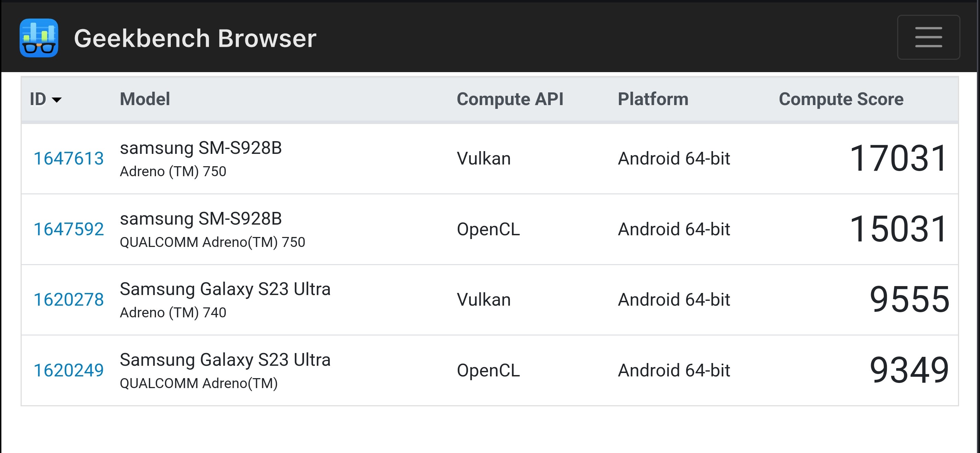Click the 9349 compute score
The image size is (980, 453).
pos(909,370)
